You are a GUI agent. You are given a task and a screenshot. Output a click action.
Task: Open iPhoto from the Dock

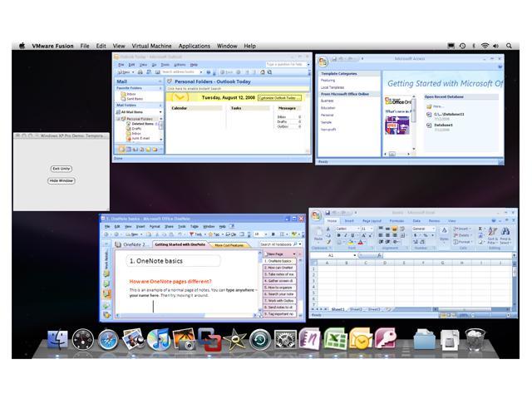coord(184,339)
